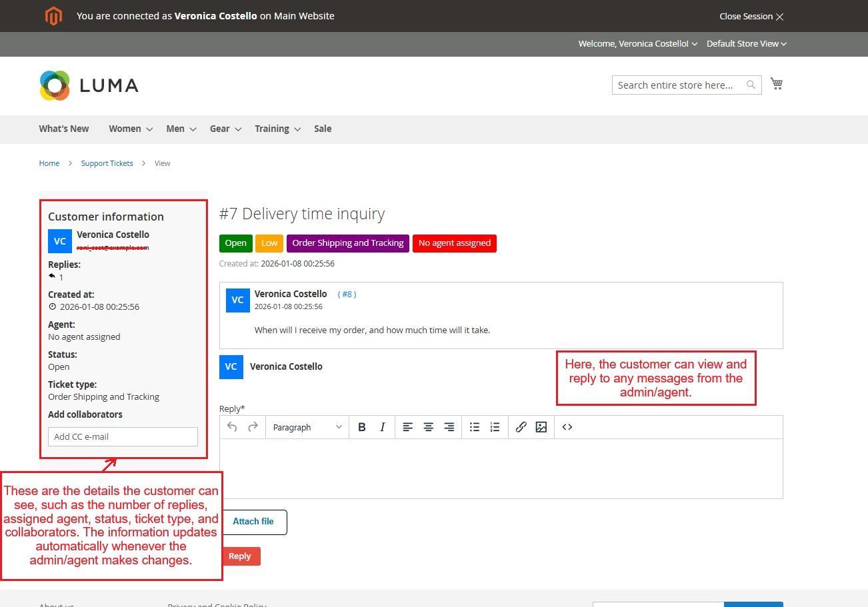Open the Gear navigation menu
This screenshot has height=607, width=868.
click(225, 129)
